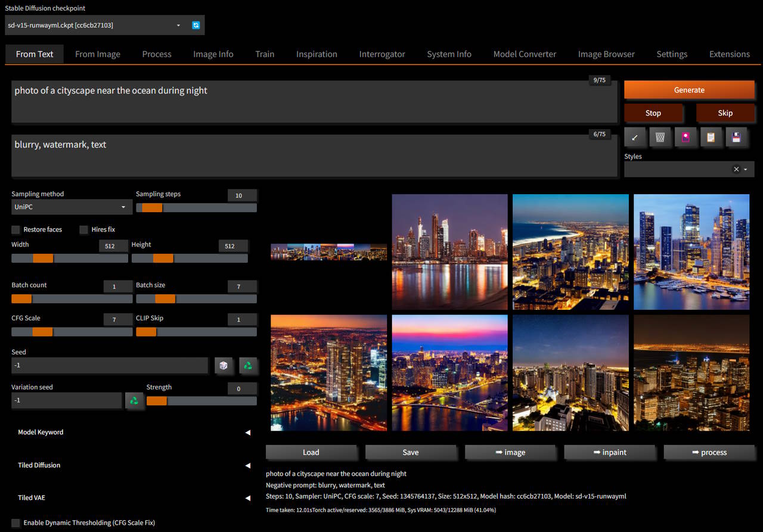Open the marina skyscrapers thumbnail
This screenshot has height=532, width=763.
tap(691, 252)
